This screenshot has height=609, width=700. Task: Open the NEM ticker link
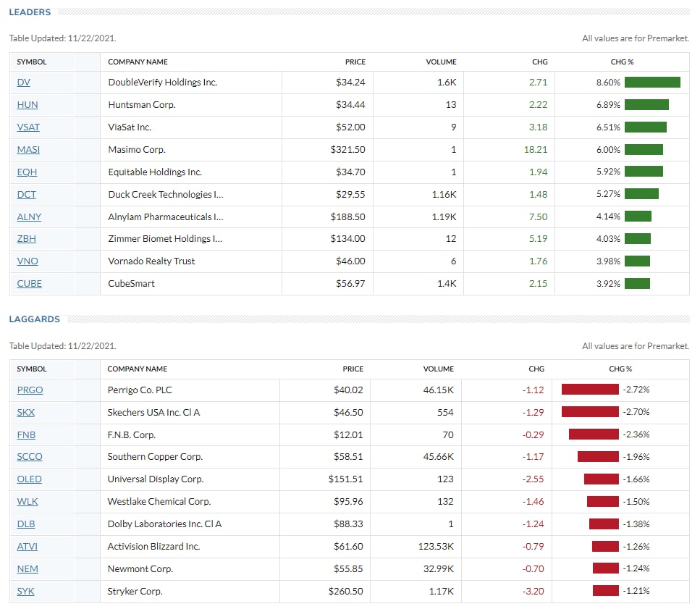click(28, 568)
